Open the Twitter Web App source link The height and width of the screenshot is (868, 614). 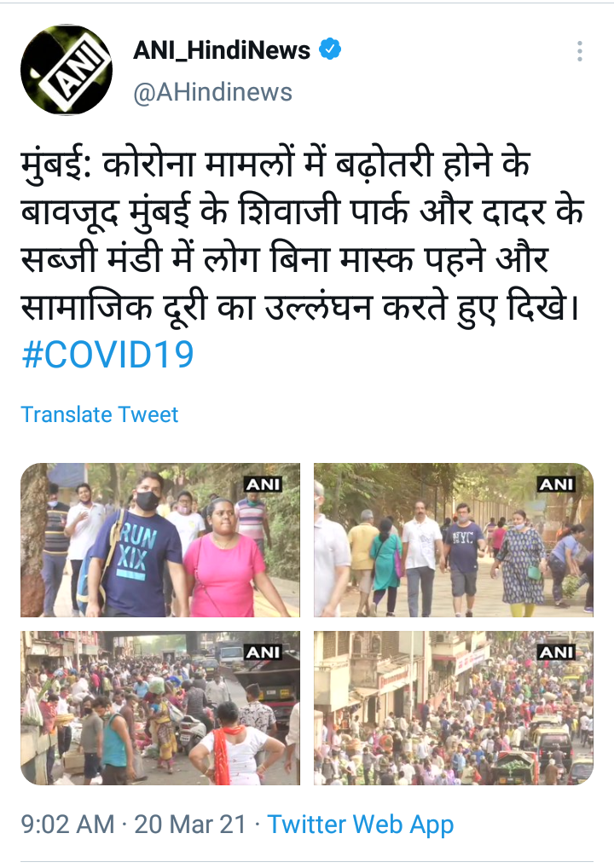pos(361,825)
